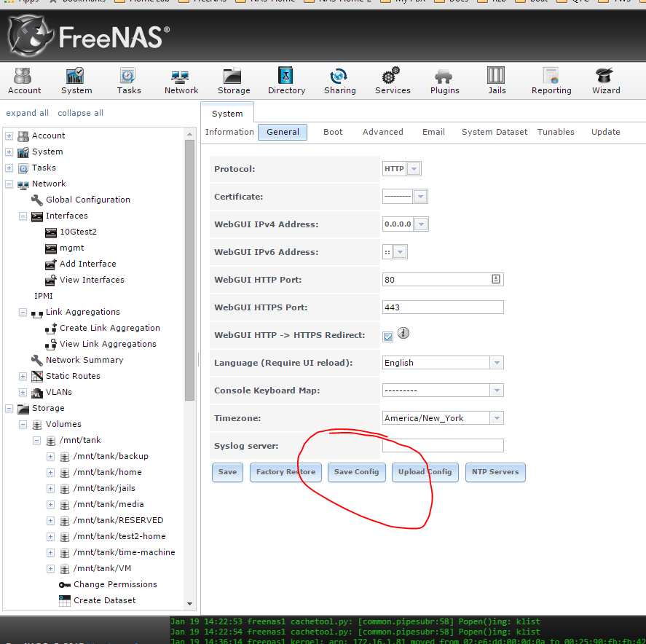Click the Global Configuration wrench icon
646x644 pixels.
(36, 200)
